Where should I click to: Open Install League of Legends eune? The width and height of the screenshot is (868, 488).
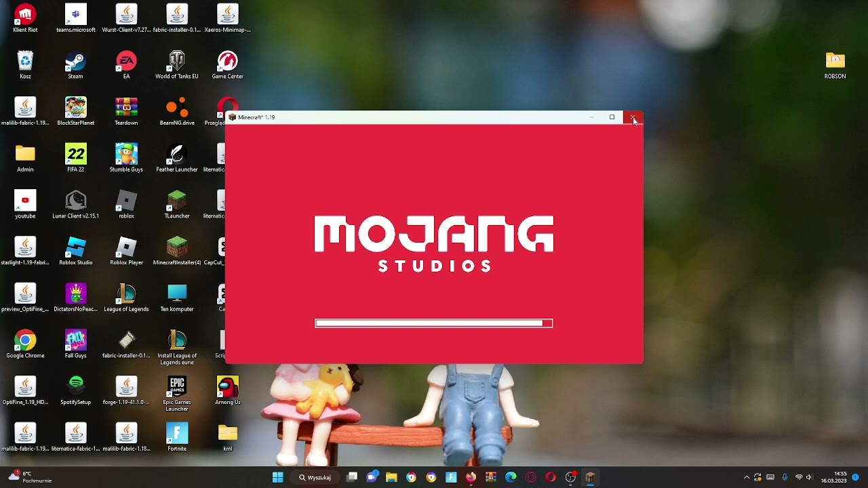pos(177,348)
